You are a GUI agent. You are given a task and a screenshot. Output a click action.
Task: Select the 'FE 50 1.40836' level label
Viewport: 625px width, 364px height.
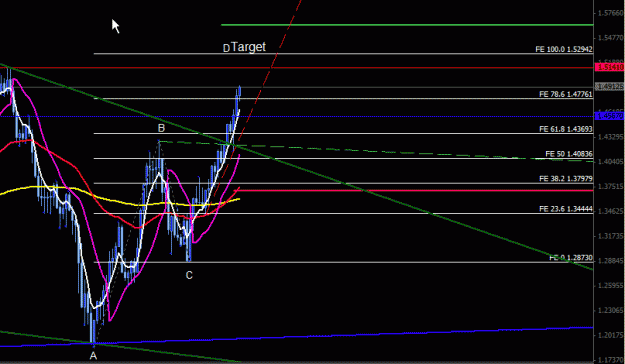[569, 154]
